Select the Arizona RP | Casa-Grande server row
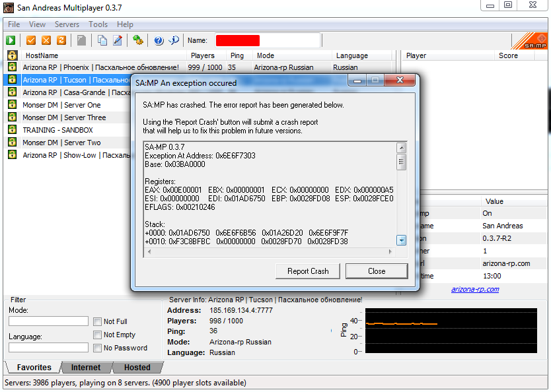551x392 pixels. click(x=68, y=92)
